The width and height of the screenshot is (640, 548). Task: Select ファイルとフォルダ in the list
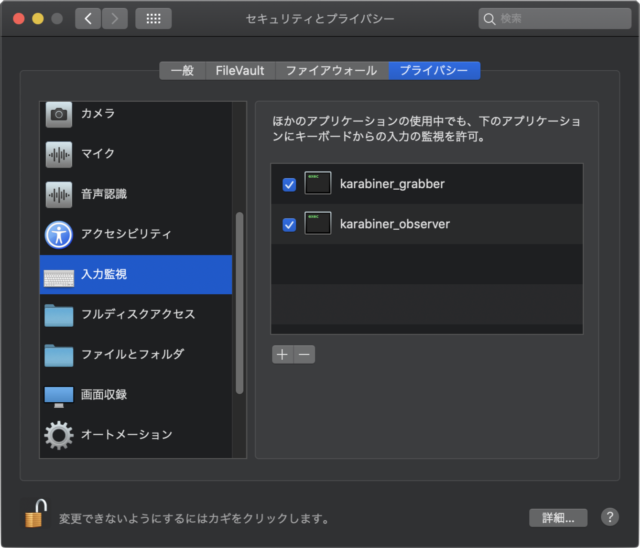136,354
